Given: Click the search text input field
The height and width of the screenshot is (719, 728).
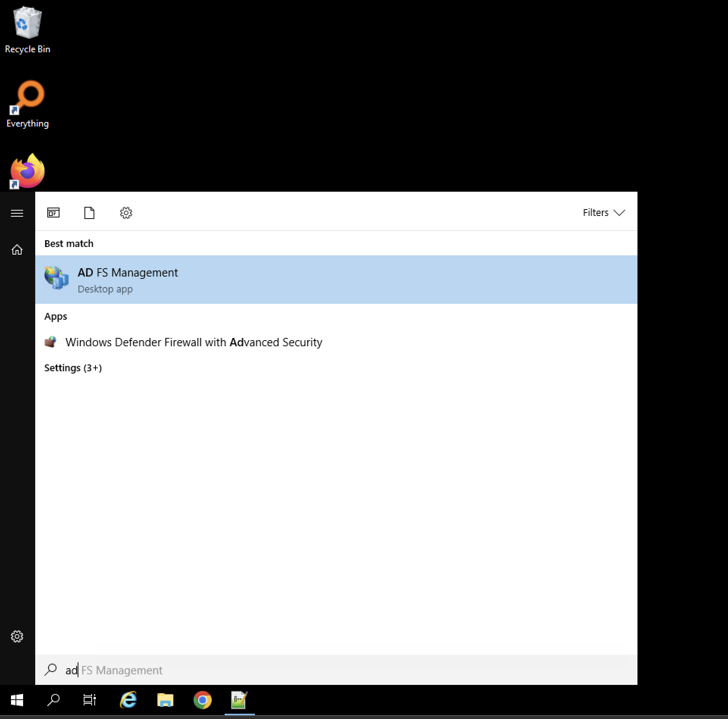Looking at the screenshot, I should coord(341,670).
